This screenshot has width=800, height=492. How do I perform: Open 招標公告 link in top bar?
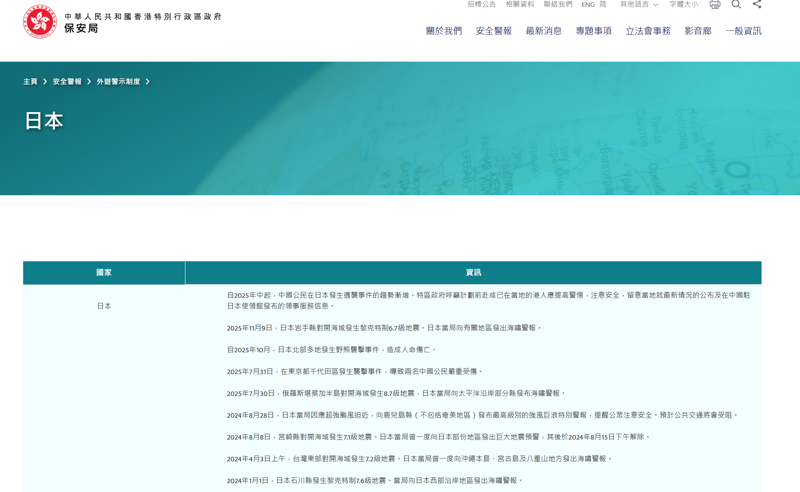[x=482, y=5]
